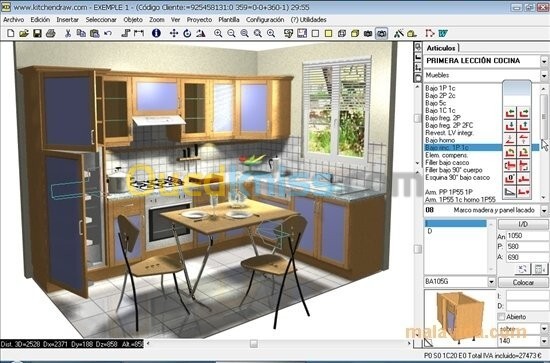Open a file with the folder icon
Screen dimensions: 550x363
pos(24,33)
